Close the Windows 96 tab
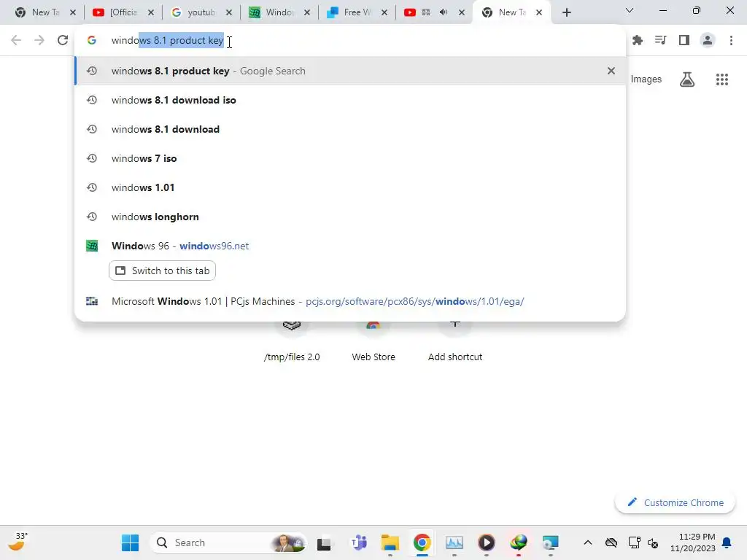This screenshot has height=560, width=747. click(307, 12)
